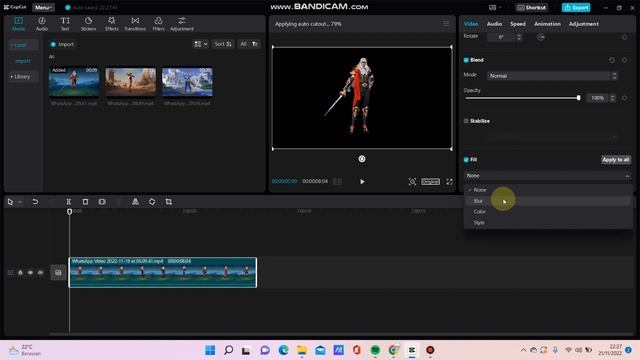The width and height of the screenshot is (640, 360).
Task: Select the first added video thumbnail
Action: coord(74,82)
